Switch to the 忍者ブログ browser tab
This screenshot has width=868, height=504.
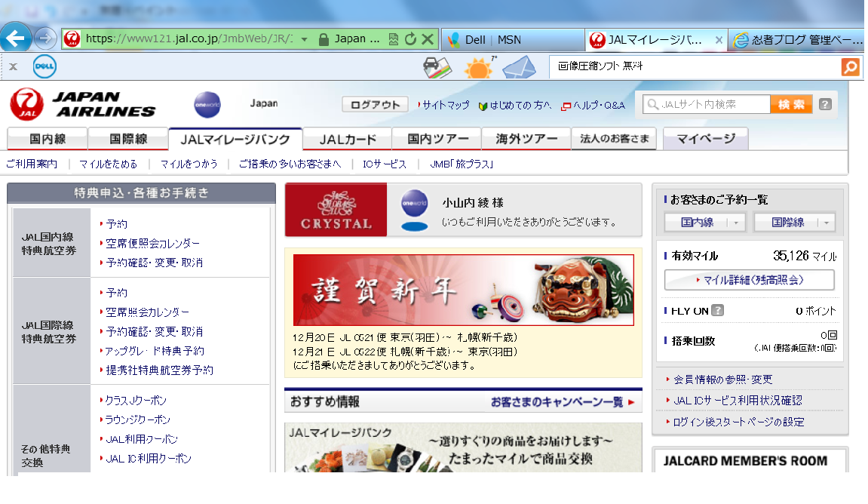(x=796, y=40)
